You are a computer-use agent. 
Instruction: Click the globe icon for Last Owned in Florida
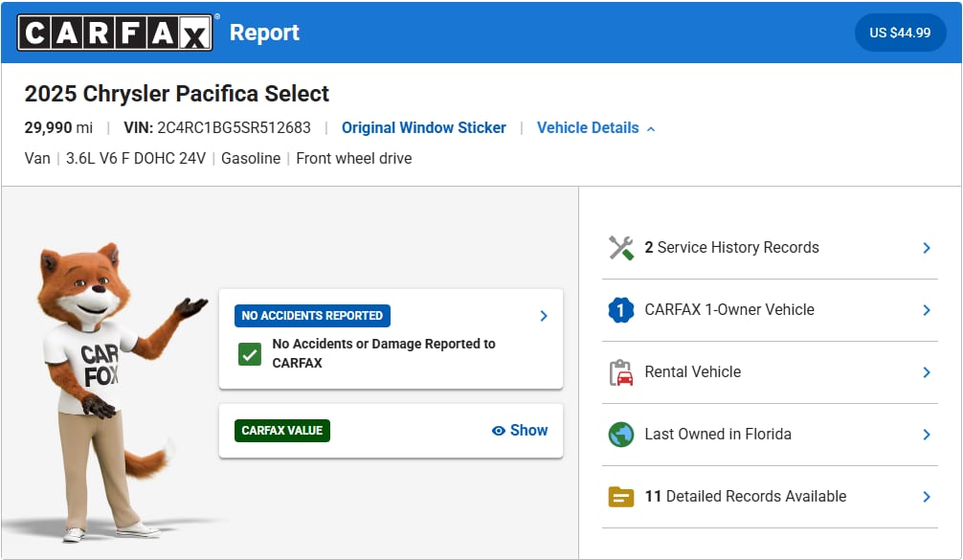click(621, 435)
